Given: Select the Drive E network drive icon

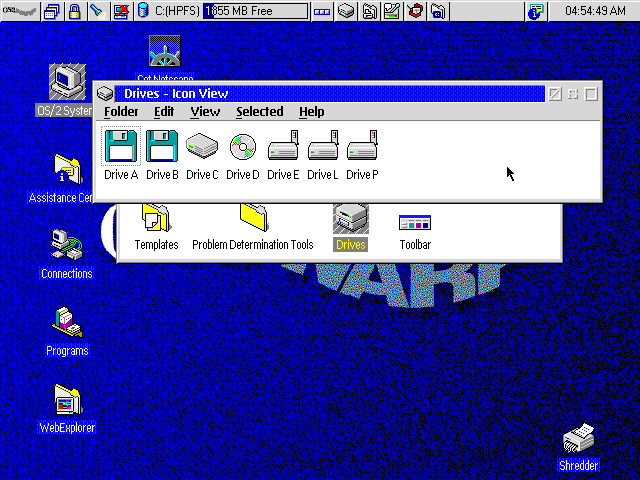Looking at the screenshot, I should pyautogui.click(x=283, y=145).
